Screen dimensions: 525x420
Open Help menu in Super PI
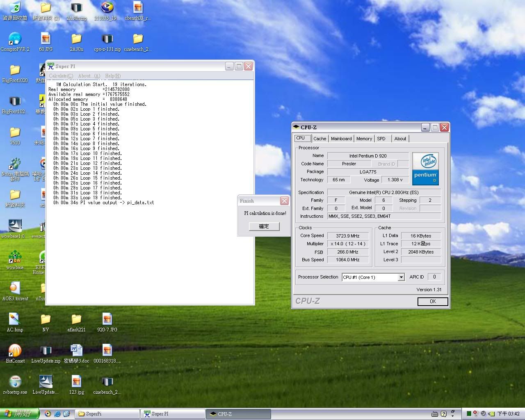click(x=113, y=76)
